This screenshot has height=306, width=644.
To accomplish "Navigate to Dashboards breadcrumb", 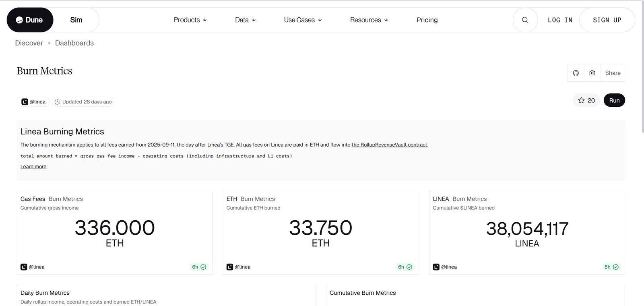I will pos(74,43).
